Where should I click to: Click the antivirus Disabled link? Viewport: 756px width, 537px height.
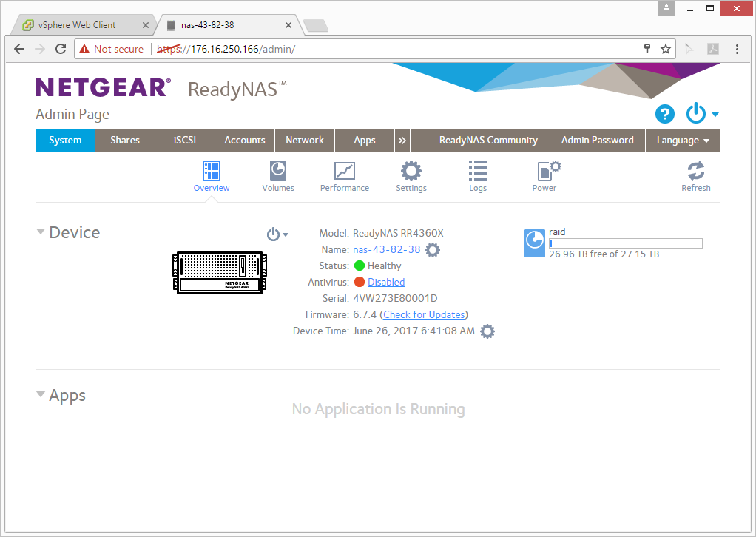386,282
